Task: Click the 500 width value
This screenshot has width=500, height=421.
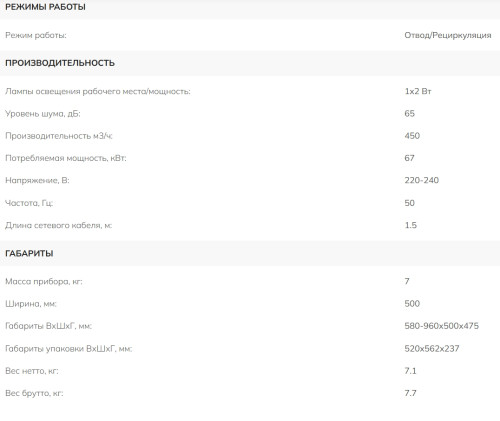Action: [x=412, y=304]
